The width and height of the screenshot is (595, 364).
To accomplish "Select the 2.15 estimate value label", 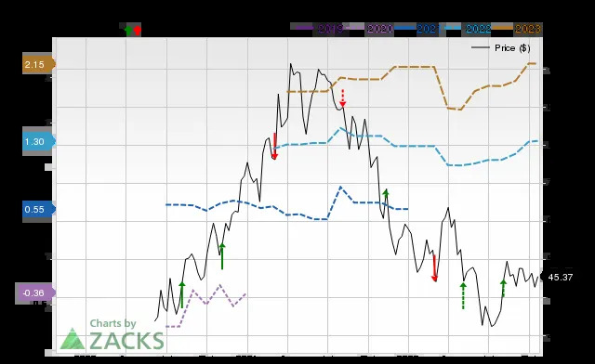I will 38,64.
